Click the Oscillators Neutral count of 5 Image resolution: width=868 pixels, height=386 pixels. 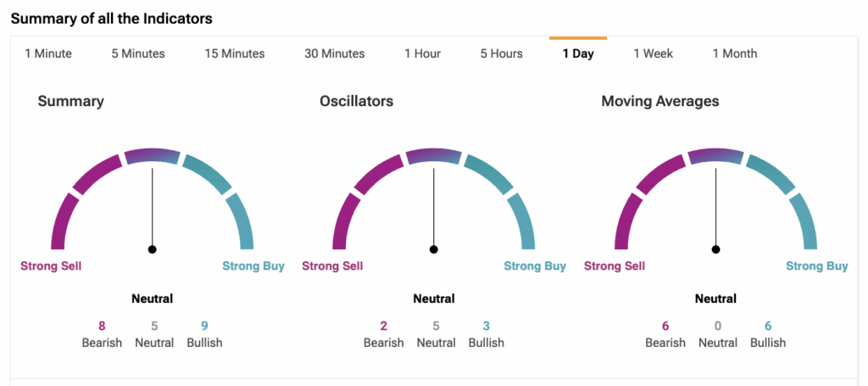[x=436, y=325]
